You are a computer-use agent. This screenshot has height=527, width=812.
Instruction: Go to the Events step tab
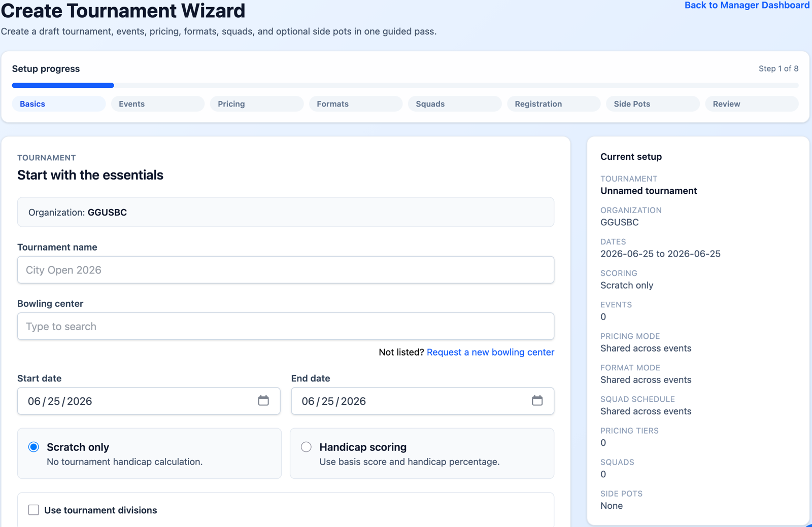tap(158, 104)
